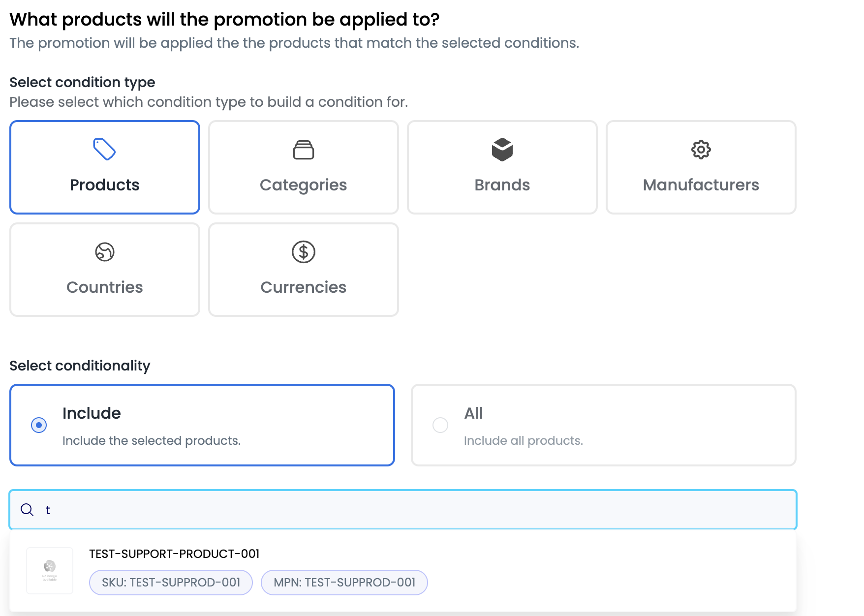Click the Brands box icon
Viewport: 864px width, 616px height.
click(502, 150)
